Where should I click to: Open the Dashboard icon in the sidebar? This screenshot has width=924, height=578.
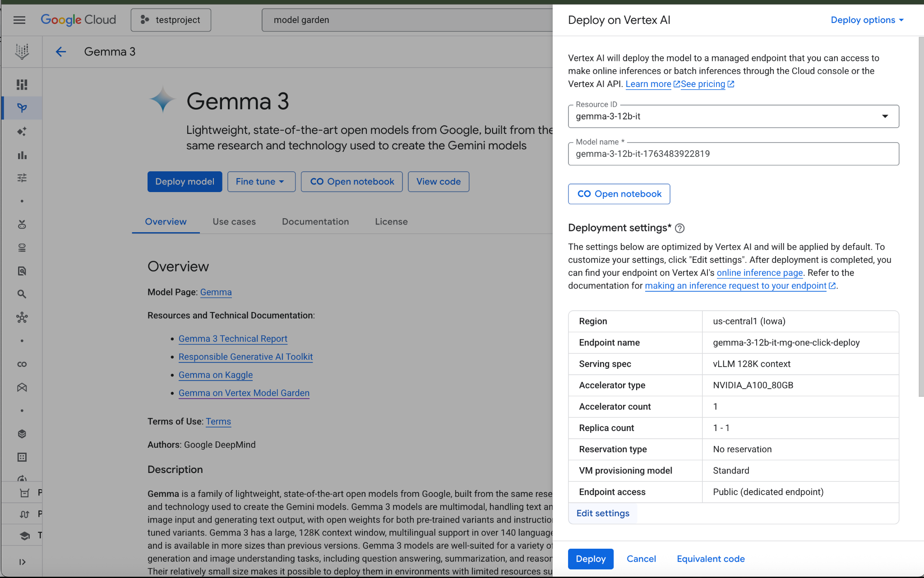pyautogui.click(x=22, y=84)
